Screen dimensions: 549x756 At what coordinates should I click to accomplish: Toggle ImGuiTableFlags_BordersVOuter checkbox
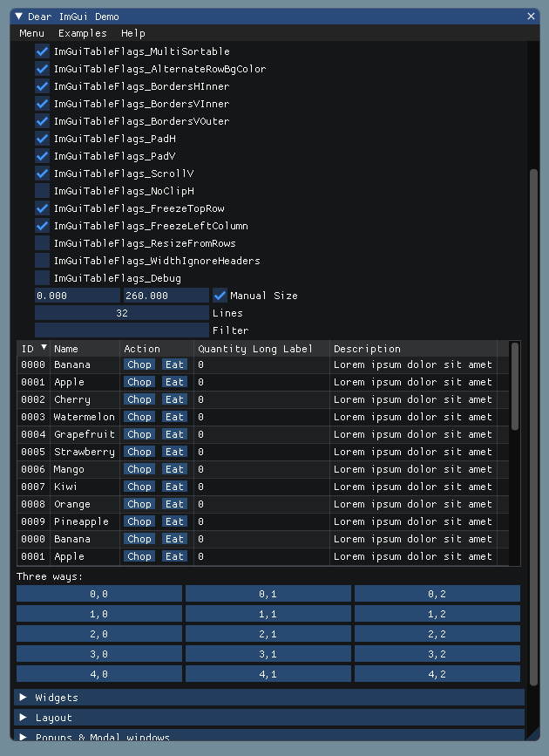(x=43, y=120)
